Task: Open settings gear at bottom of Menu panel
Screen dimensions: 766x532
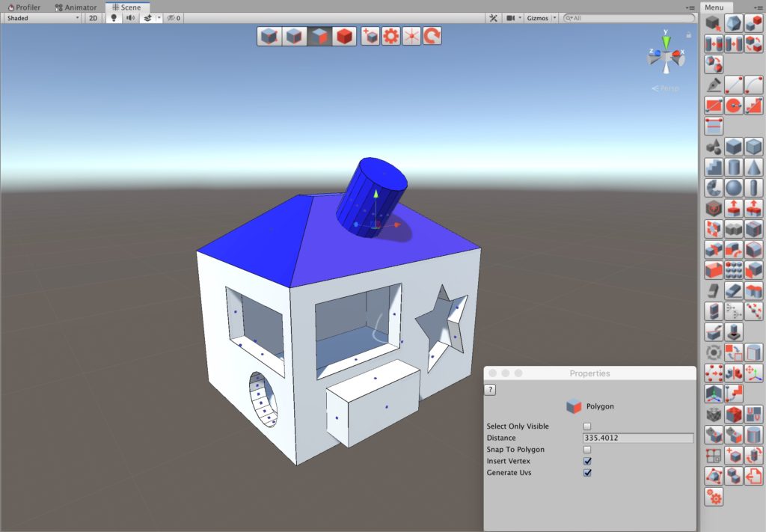Action: [714, 496]
